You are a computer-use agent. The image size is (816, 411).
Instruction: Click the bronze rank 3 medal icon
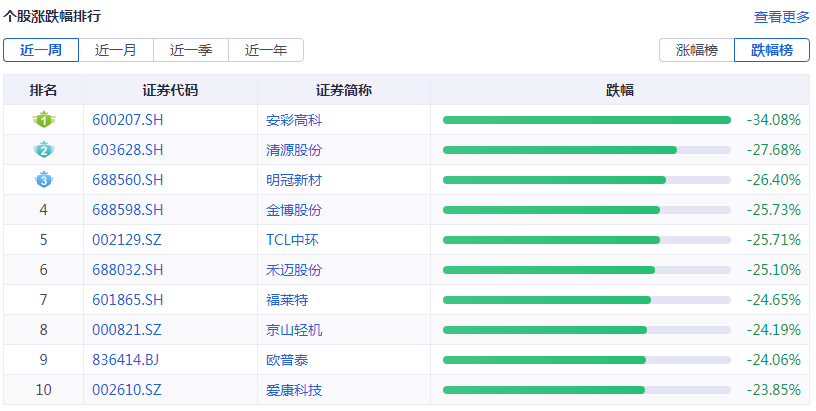coord(43,180)
